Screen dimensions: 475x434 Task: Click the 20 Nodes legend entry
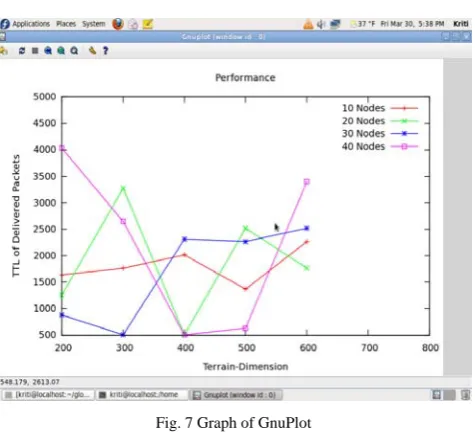pyautogui.click(x=380, y=121)
